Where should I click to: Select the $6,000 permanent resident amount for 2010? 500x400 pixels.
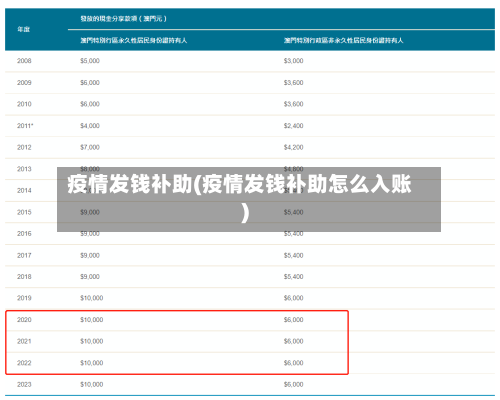click(x=90, y=104)
